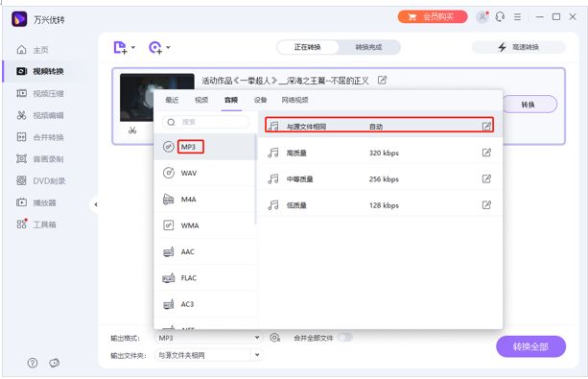The image size is (588, 379).
Task: Select the 设备 format tab
Action: [260, 100]
